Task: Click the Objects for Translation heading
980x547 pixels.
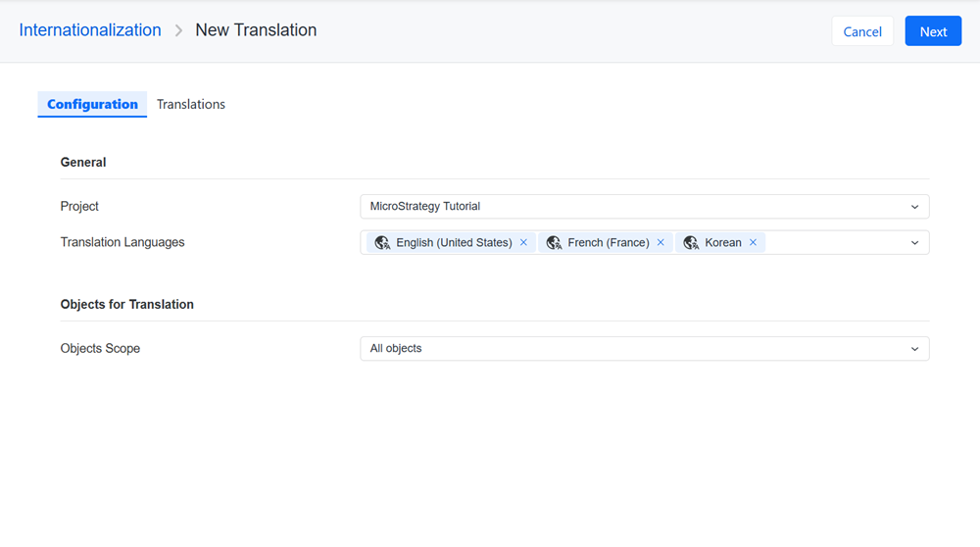Action: [x=126, y=305]
